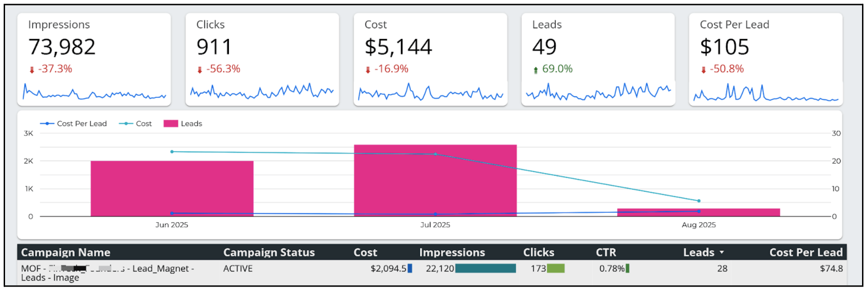Click the 0.78% CTR cell
Image resolution: width=868 pixels, height=293 pixels.
click(x=612, y=269)
